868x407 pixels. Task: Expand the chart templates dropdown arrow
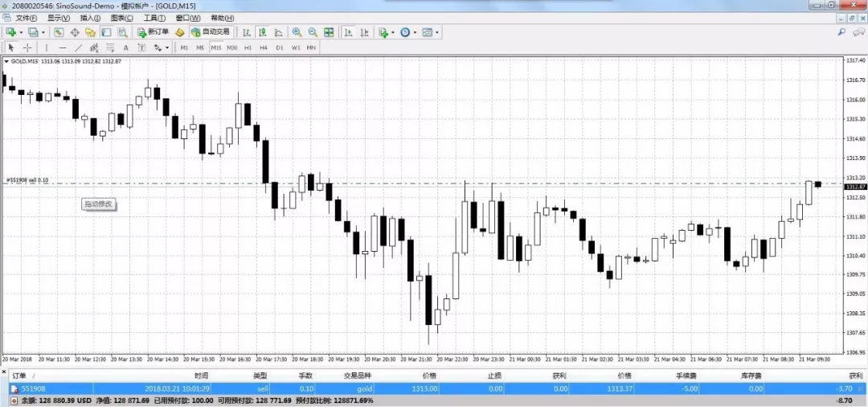pos(437,32)
